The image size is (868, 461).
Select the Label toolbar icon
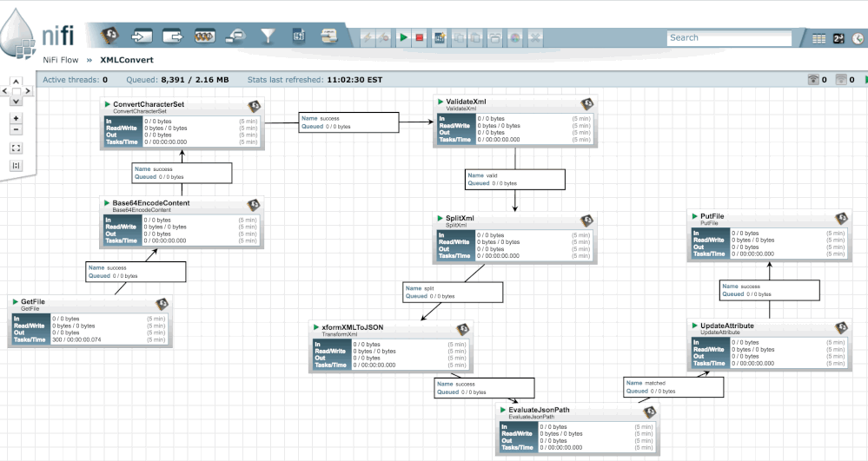[329, 36]
